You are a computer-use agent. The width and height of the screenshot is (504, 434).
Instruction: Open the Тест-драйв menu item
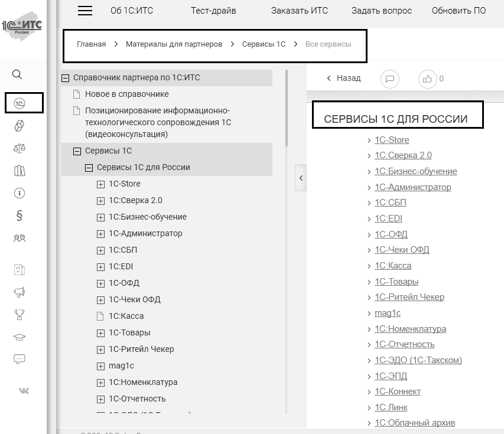tap(213, 11)
